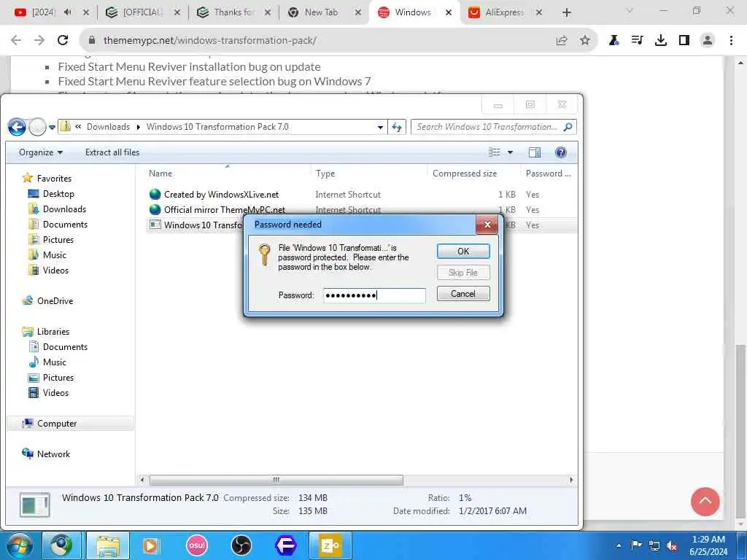Click the Explorer help question mark icon
Image resolution: width=747 pixels, height=560 pixels.
(x=561, y=152)
